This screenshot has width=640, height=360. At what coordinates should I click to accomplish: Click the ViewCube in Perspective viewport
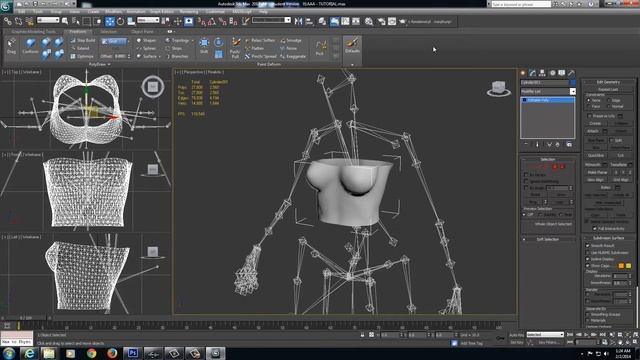498,88
